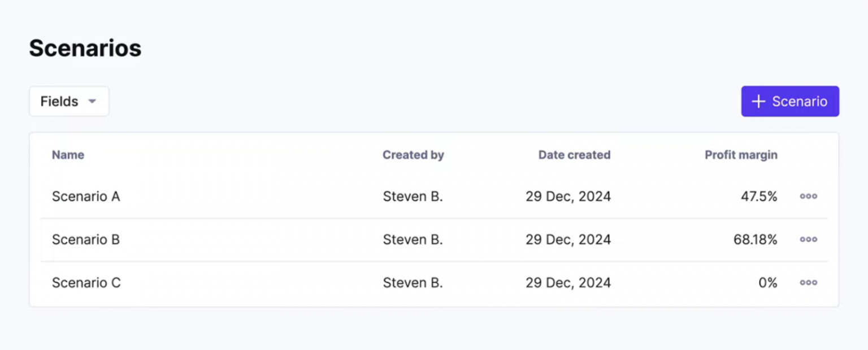
Task: Click the three-dot actions icon beside 68.18%
Action: [x=808, y=239]
